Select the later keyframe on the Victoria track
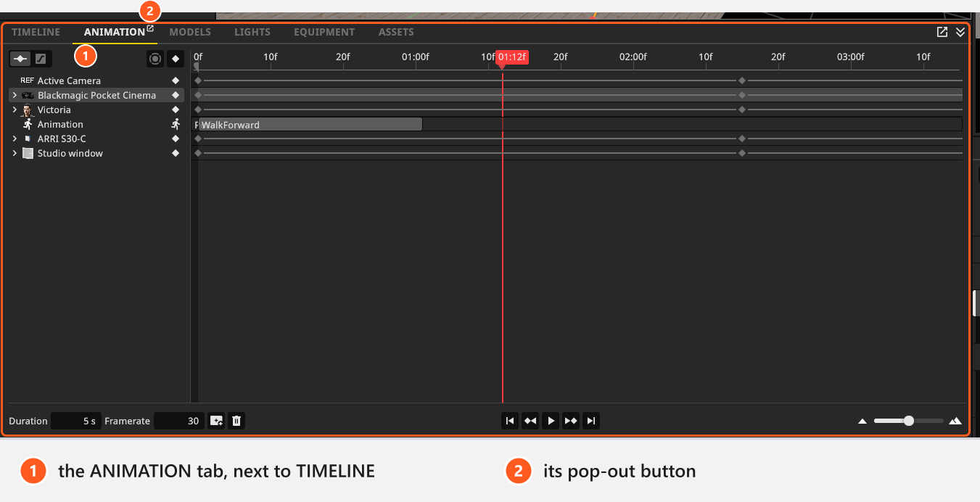The height and width of the screenshot is (502, 980). pos(741,110)
